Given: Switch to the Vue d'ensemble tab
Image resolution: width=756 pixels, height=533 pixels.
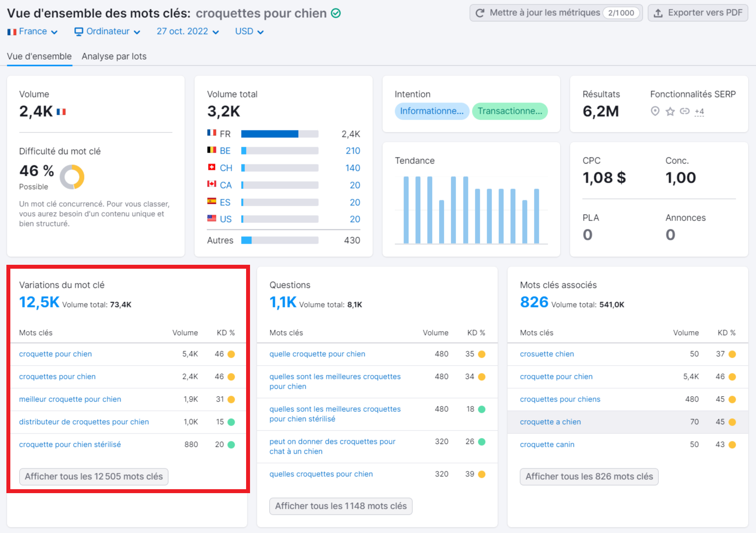Looking at the screenshot, I should point(39,56).
